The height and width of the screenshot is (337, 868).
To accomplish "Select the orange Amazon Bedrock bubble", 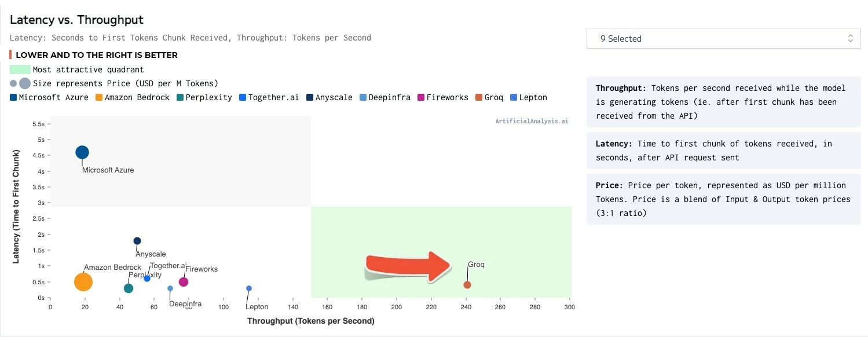I will click(83, 282).
